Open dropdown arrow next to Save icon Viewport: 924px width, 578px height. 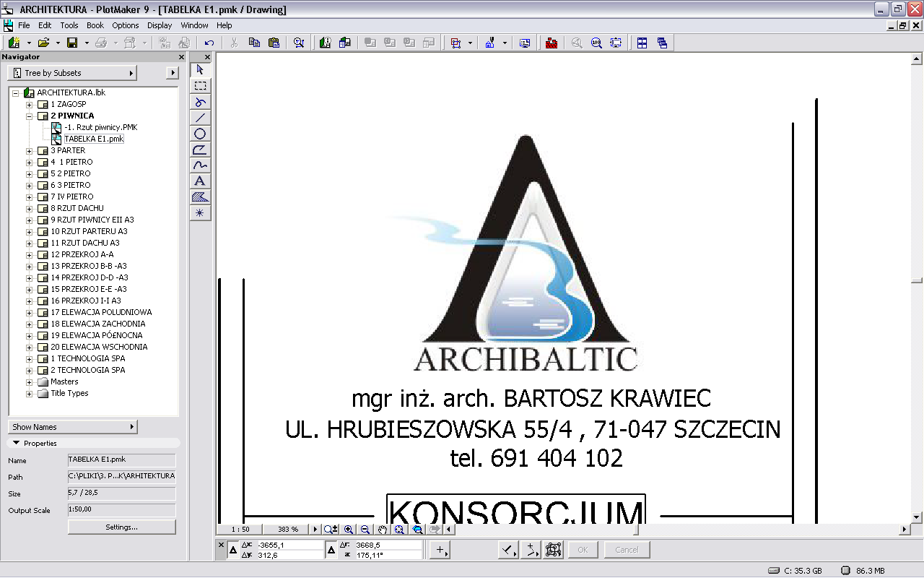pyautogui.click(x=87, y=43)
